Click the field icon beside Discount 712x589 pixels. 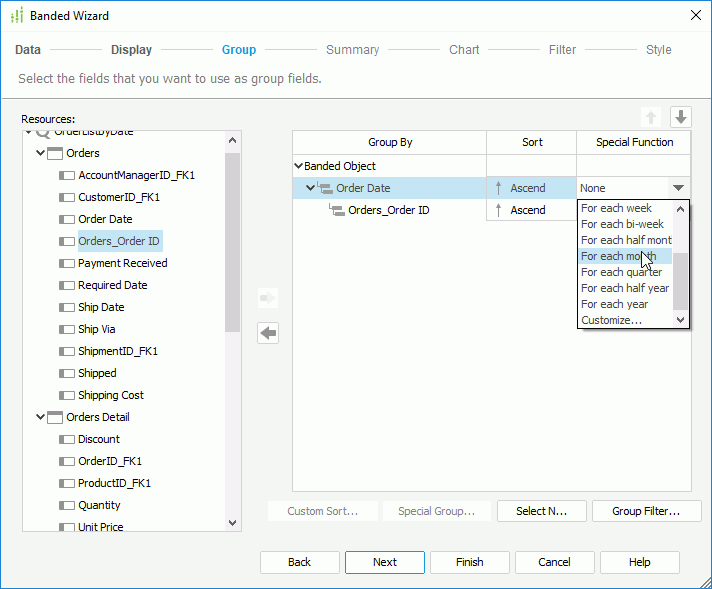coord(67,440)
